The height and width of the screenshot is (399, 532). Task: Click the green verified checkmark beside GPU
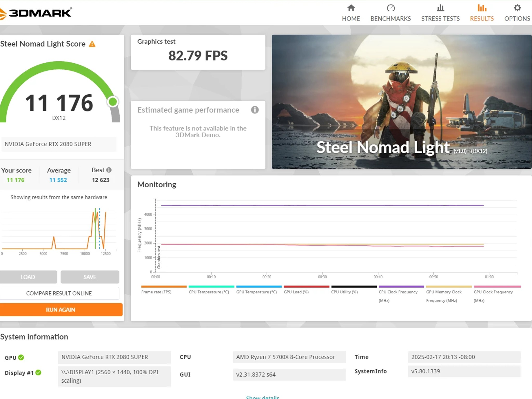tap(21, 357)
